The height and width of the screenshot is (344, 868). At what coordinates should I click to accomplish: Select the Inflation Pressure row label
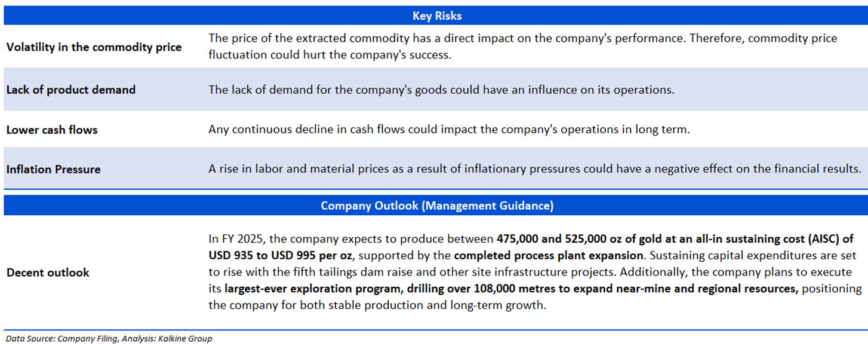point(53,169)
